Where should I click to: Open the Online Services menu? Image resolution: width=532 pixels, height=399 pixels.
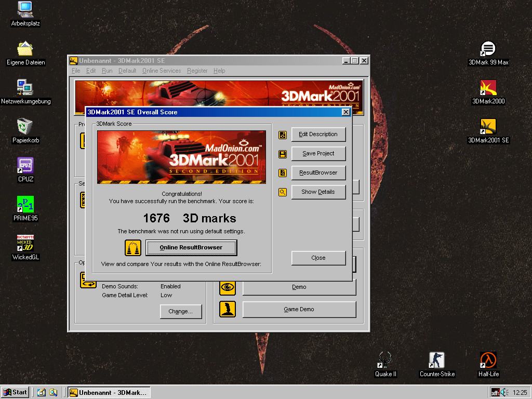pyautogui.click(x=162, y=71)
